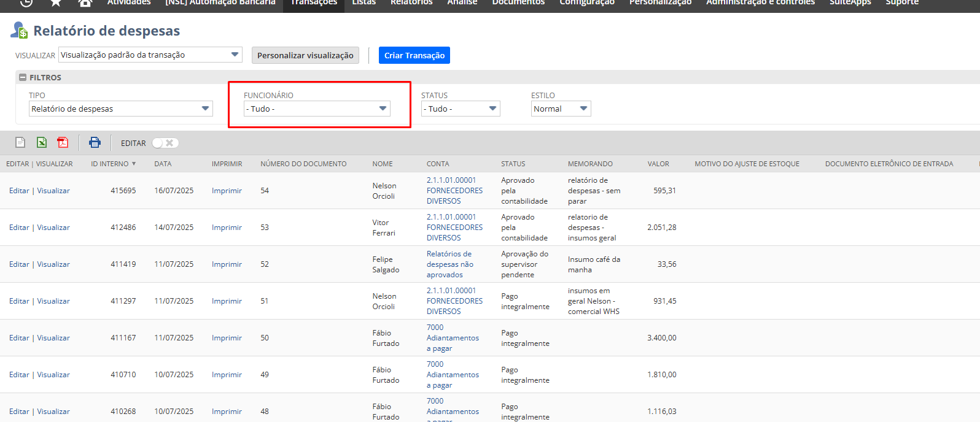Screen dimensions: 980x422
Task: Export list to Excel icon
Action: 42,142
